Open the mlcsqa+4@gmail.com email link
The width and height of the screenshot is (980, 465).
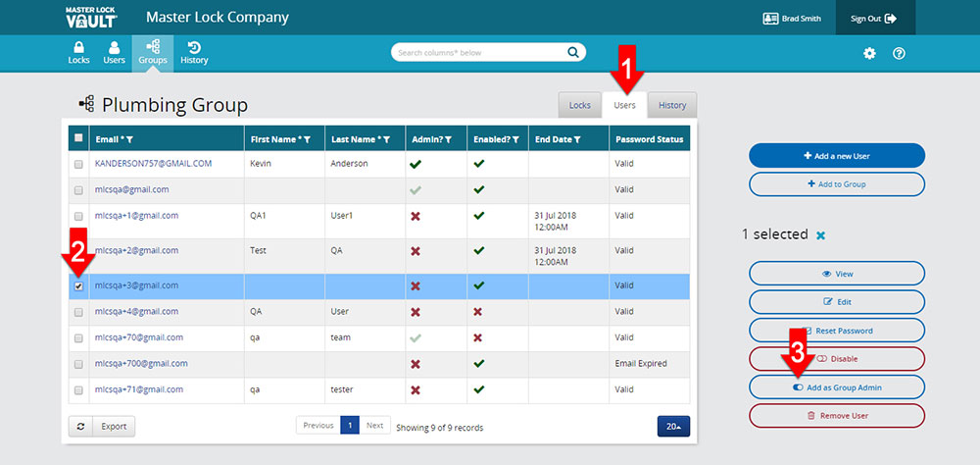coord(137,311)
